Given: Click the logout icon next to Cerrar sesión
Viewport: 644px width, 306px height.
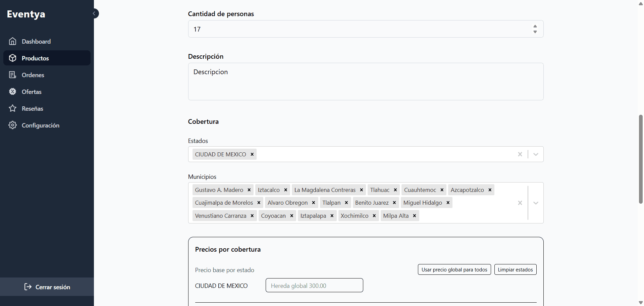Looking at the screenshot, I should point(27,287).
